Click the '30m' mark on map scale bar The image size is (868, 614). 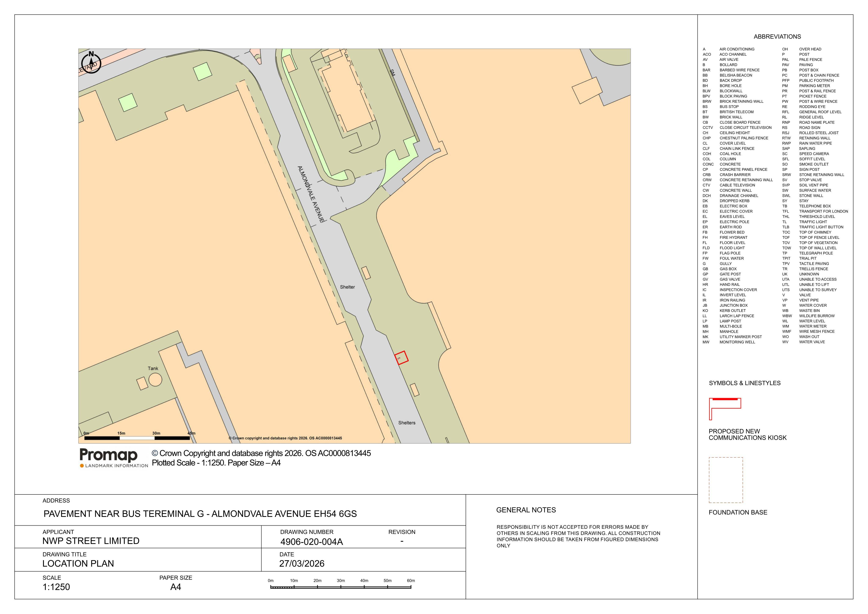pyautogui.click(x=156, y=433)
